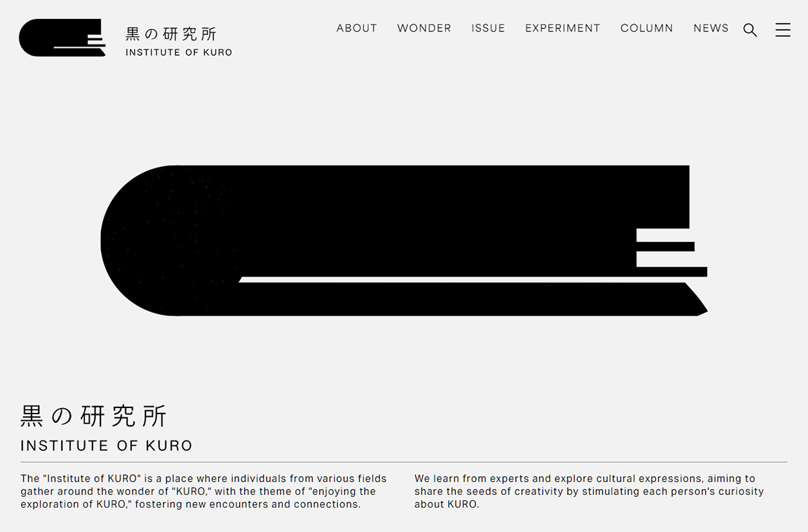Click the paragraph starting 'The "Institute of KURO"'
808x532 pixels.
[203, 492]
